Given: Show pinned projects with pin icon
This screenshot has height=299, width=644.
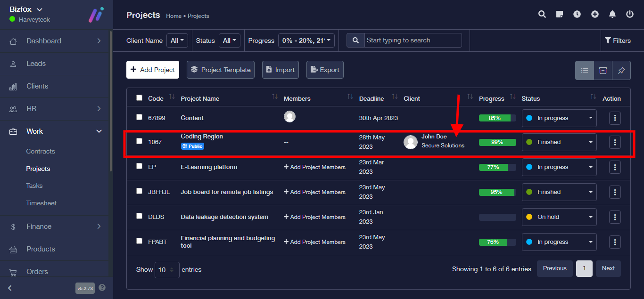Looking at the screenshot, I should click(621, 70).
